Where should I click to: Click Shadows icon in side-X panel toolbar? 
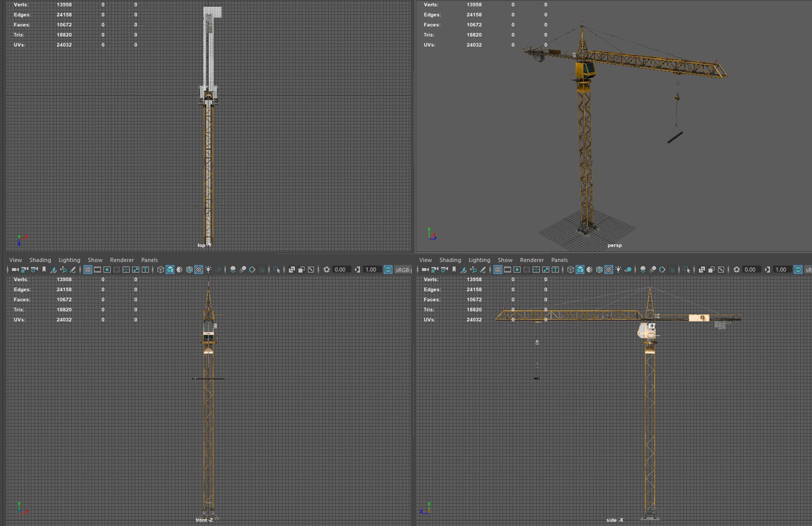click(x=628, y=269)
